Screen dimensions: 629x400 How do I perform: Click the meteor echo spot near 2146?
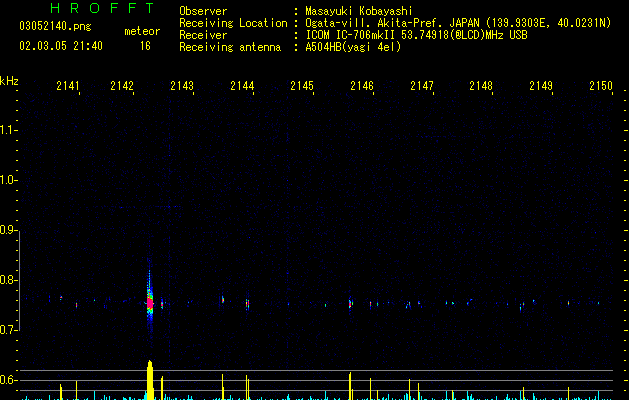coord(350,303)
